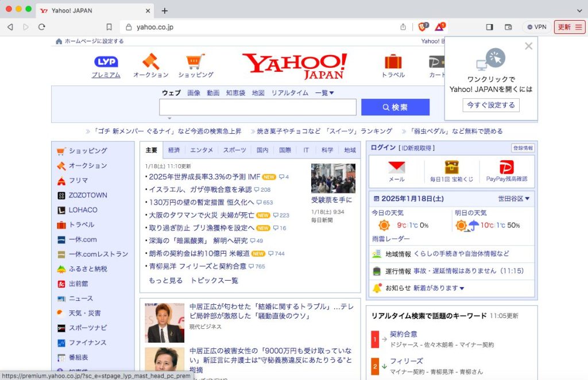Select the 国際 news tab
This screenshot has width=588, height=380.
pyautogui.click(x=285, y=150)
